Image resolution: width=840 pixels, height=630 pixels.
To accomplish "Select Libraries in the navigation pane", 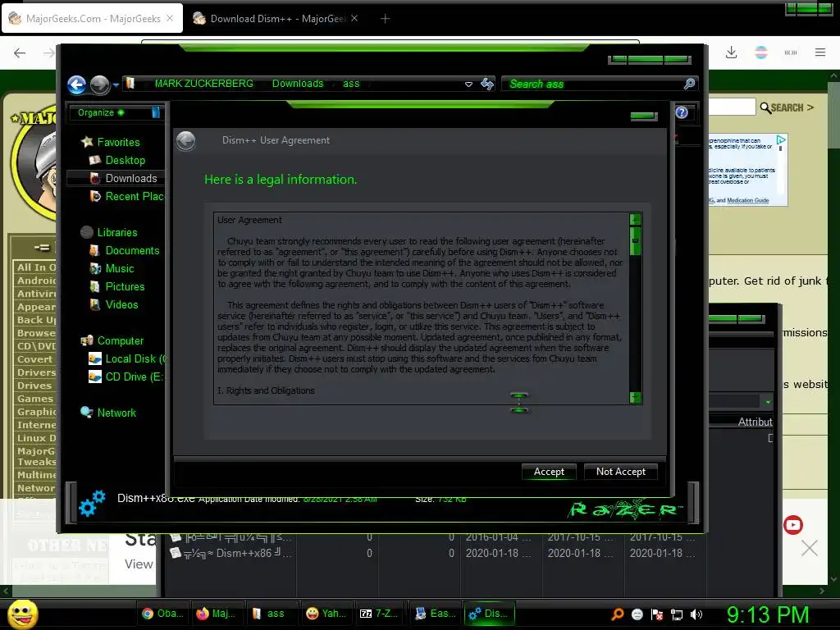I will click(x=109, y=232).
